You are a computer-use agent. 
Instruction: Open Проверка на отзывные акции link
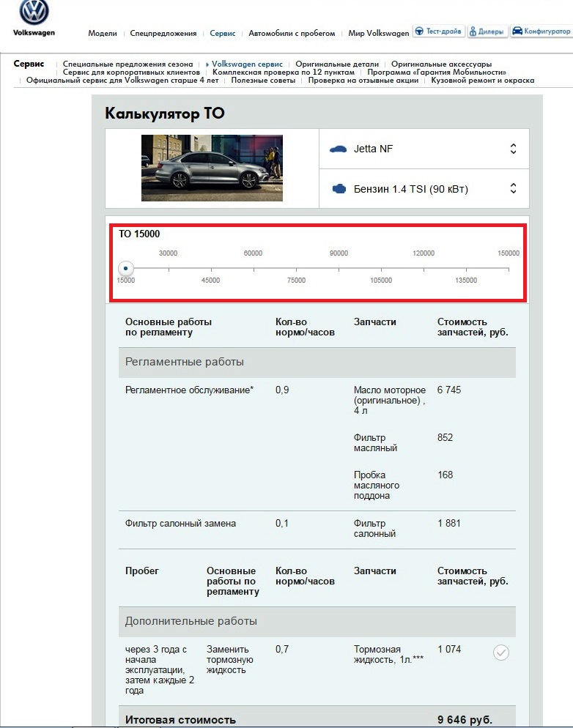pyautogui.click(x=363, y=81)
